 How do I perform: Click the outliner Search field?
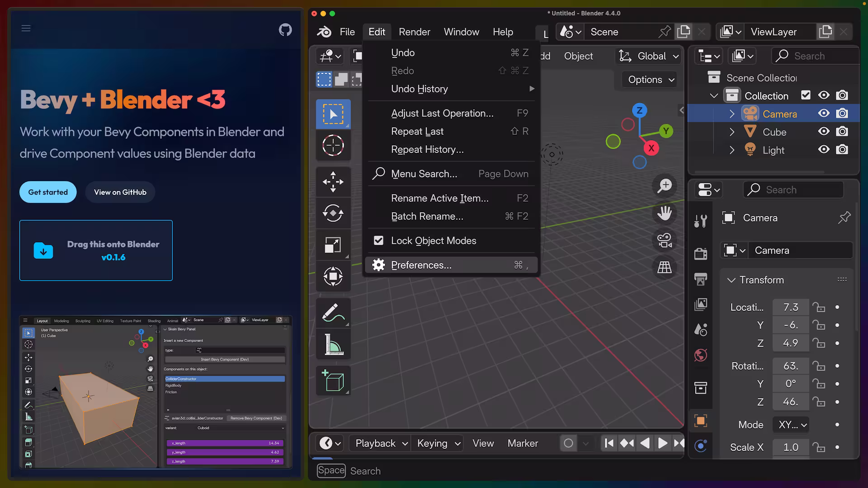(x=816, y=56)
